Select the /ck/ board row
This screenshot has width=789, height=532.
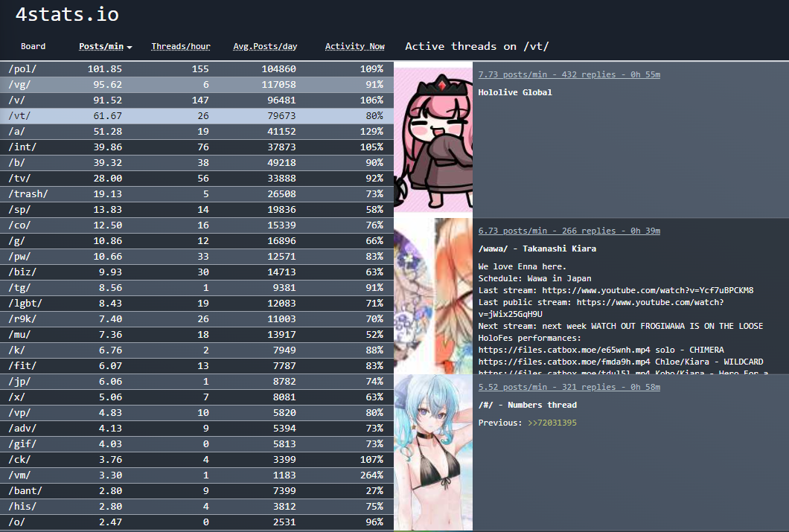(x=197, y=459)
